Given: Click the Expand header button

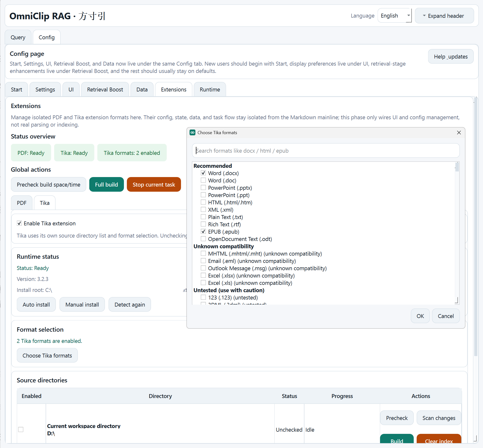Looking at the screenshot, I should click(444, 16).
